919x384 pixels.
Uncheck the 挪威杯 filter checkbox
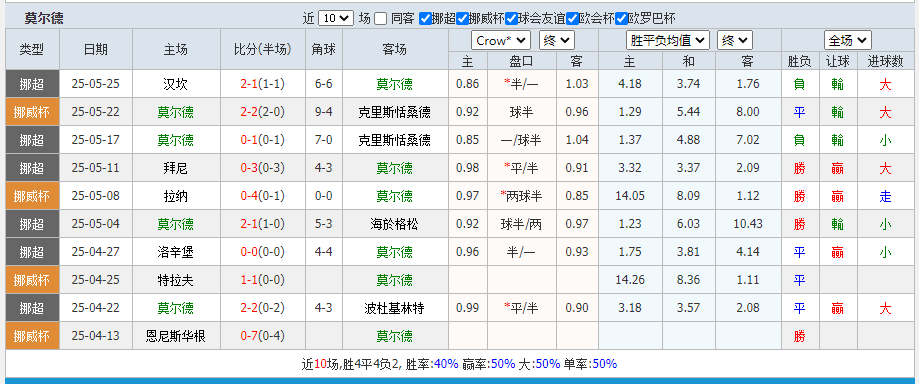[462, 19]
